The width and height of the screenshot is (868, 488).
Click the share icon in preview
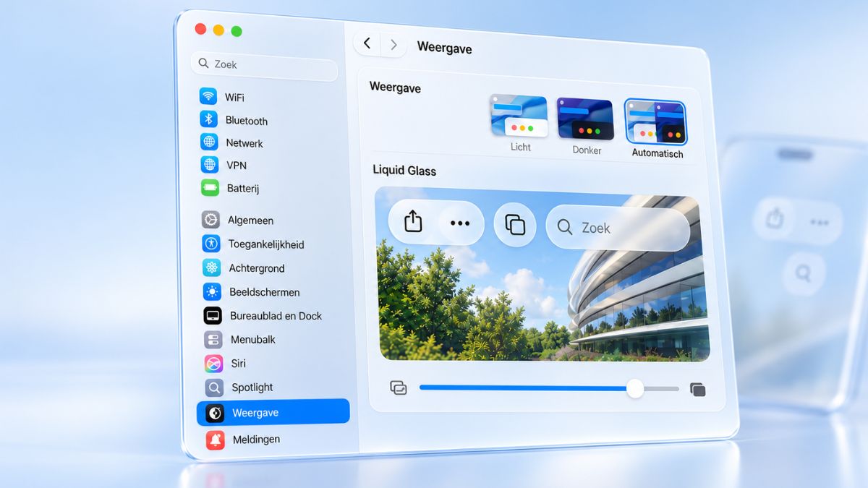click(413, 221)
